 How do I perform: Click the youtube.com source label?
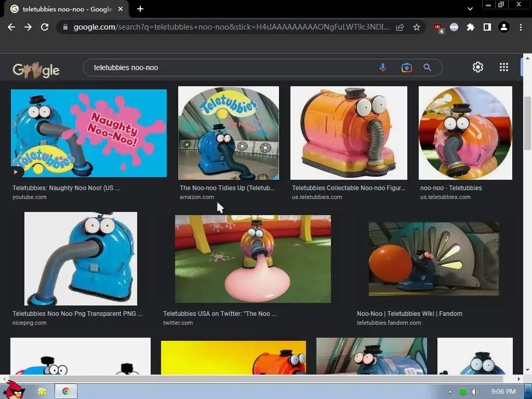coord(30,197)
